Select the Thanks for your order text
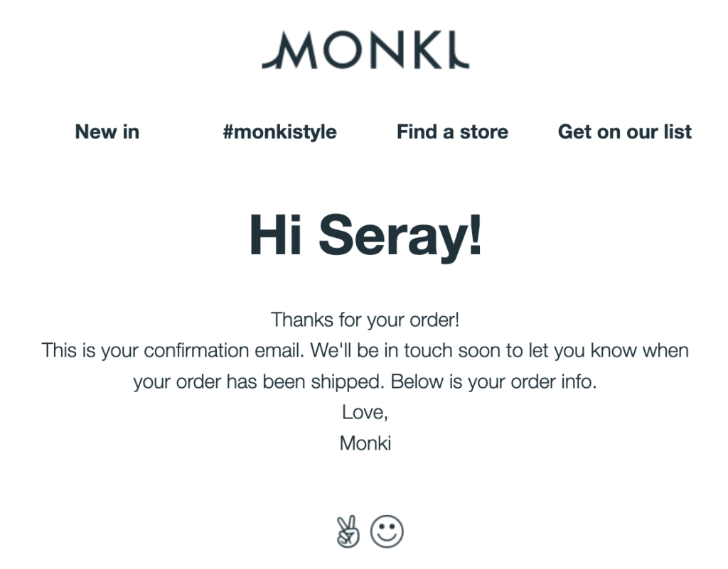 coord(365,320)
